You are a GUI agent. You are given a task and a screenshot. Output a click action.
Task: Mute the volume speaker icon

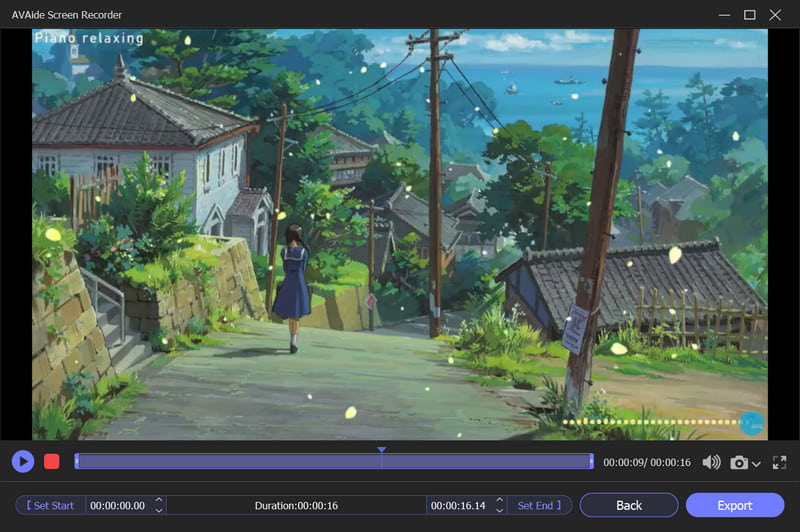[711, 463]
